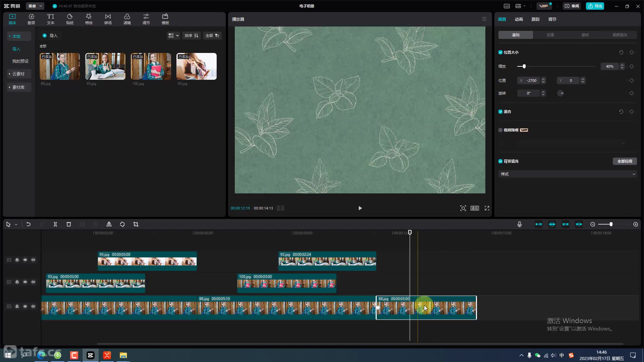This screenshot has height=362, width=644.
Task: Open the Text (文本) panel
Action: tap(50, 19)
